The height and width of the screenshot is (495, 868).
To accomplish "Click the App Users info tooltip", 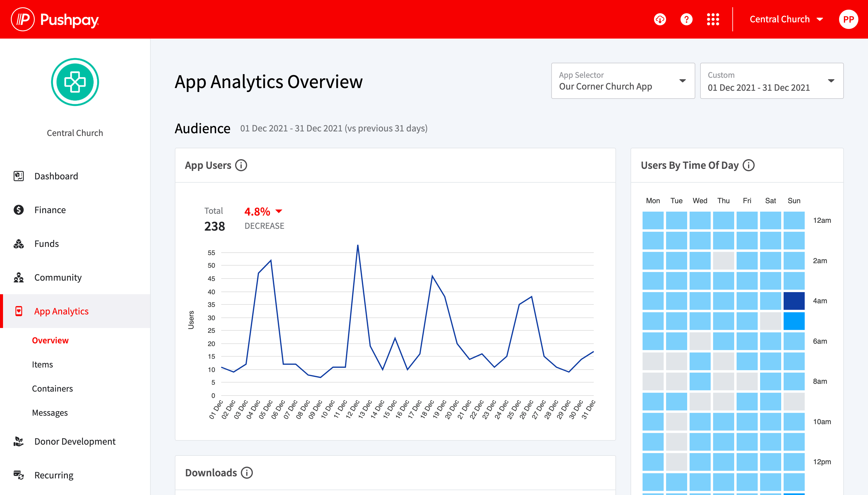I will click(241, 165).
